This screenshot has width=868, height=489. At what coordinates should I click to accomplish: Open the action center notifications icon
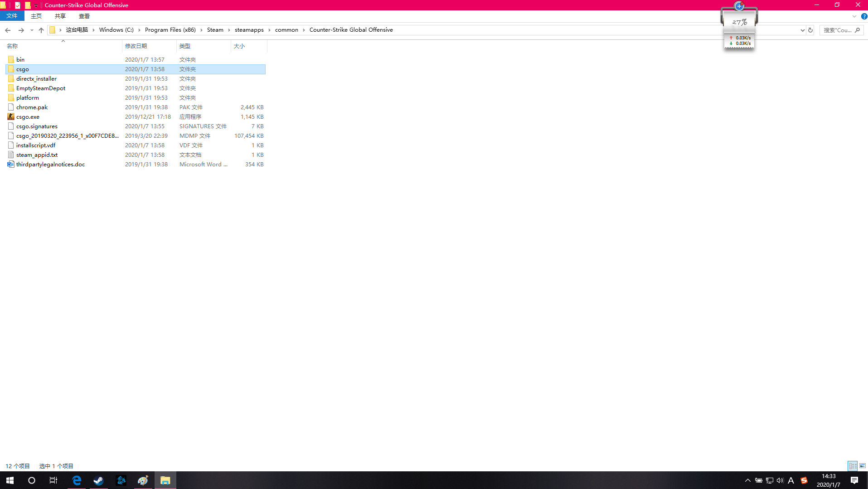(854, 480)
